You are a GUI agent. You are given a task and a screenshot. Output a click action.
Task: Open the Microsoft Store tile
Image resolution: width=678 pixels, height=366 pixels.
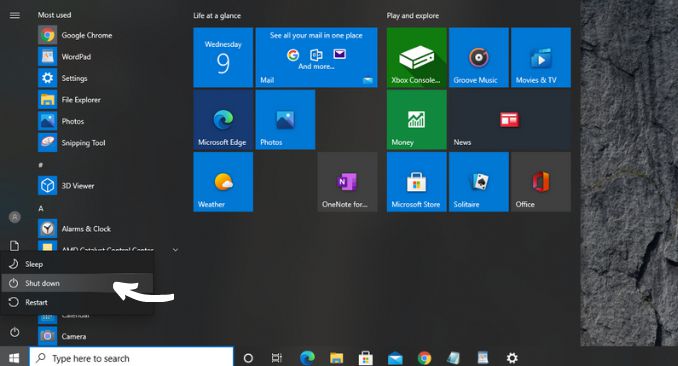(x=416, y=182)
